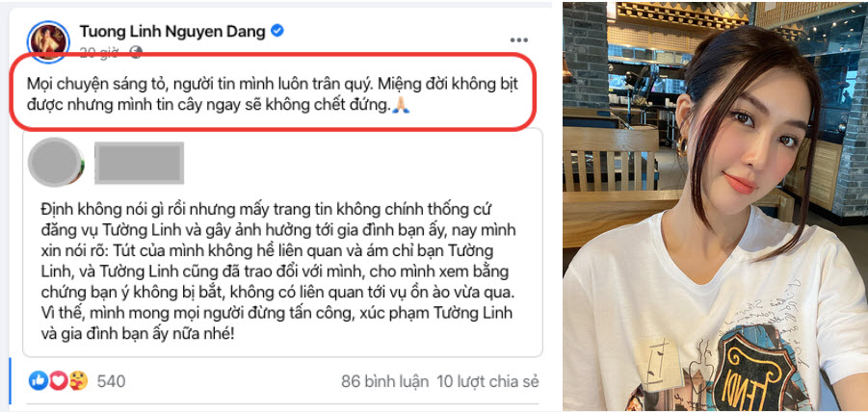868x412 pixels.
Task: Click the globe public privacy icon
Action: click(x=136, y=53)
